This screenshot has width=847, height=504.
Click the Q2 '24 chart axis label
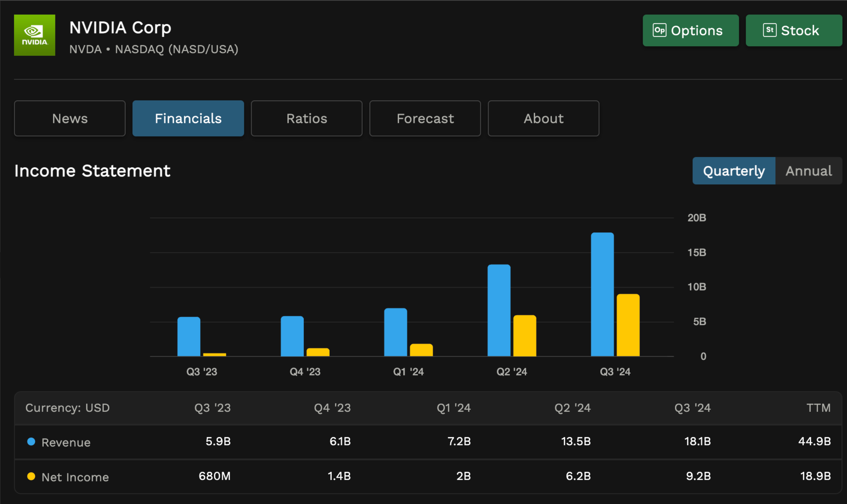[512, 372]
